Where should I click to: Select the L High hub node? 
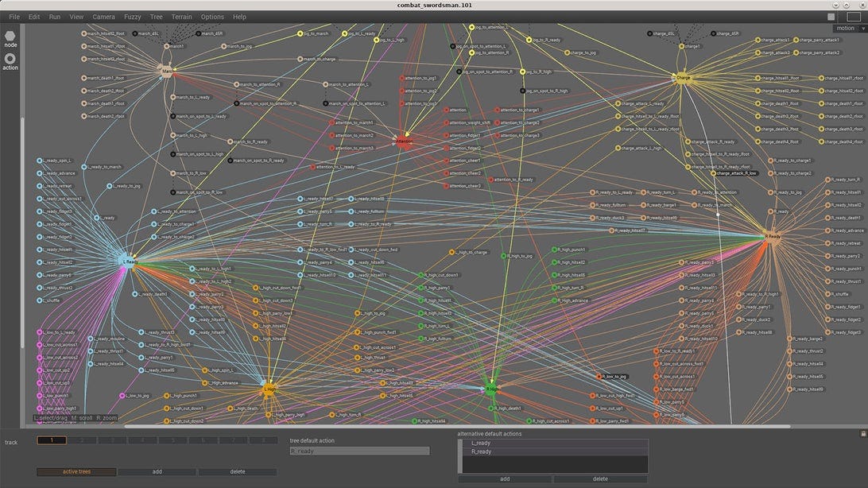[269, 389]
